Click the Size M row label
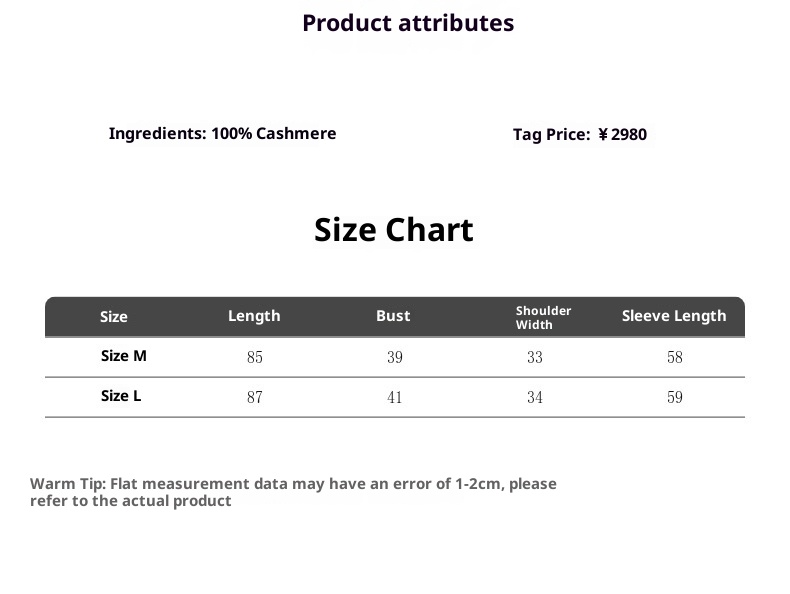790x594 pixels. pyautogui.click(x=124, y=356)
